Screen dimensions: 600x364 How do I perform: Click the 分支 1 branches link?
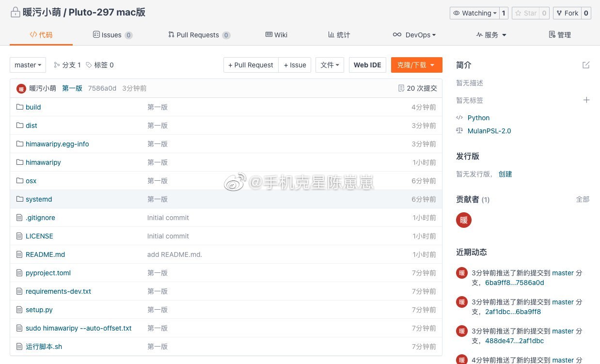(x=67, y=65)
